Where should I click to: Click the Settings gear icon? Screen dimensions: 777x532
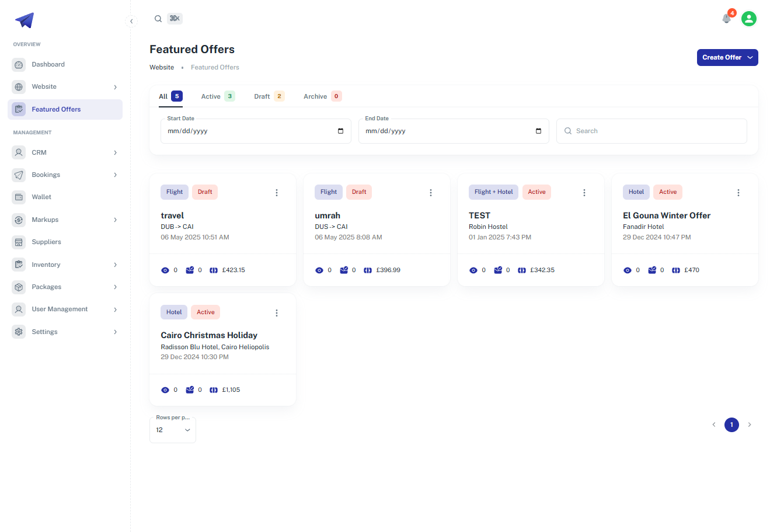pos(19,332)
